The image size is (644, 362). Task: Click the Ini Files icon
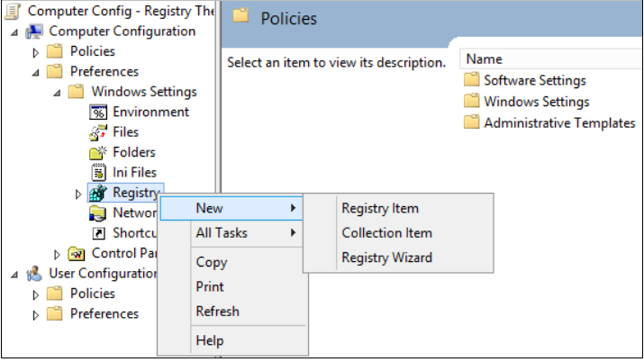99,172
